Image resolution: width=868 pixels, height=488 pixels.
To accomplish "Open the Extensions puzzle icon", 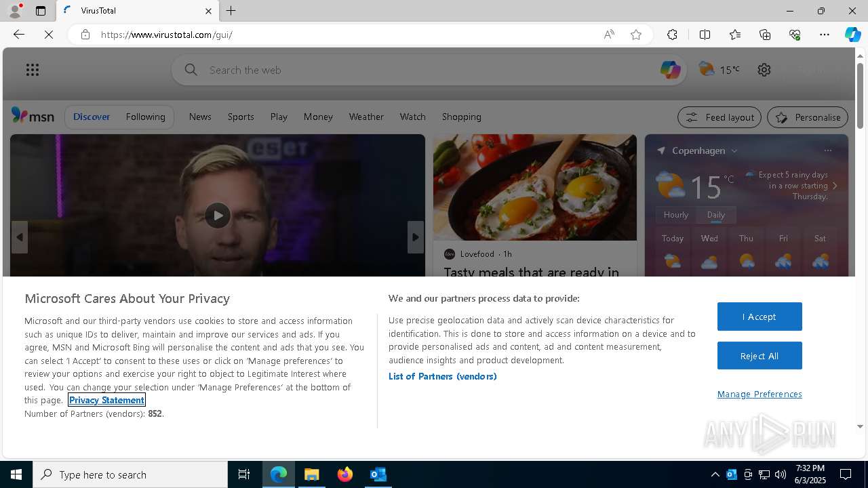I will 672,35.
